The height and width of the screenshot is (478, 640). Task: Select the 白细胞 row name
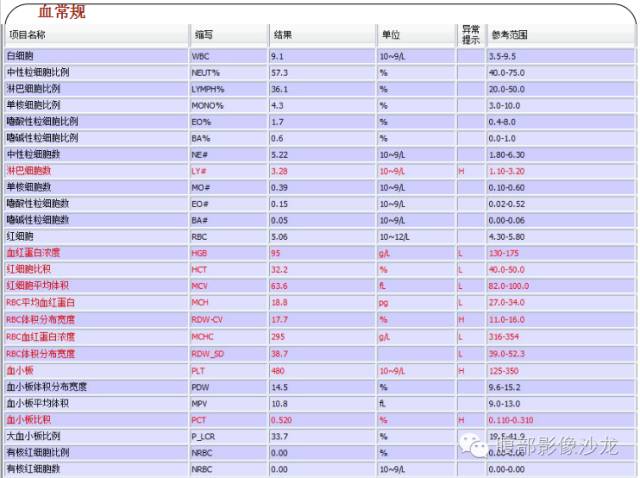[x=20, y=56]
